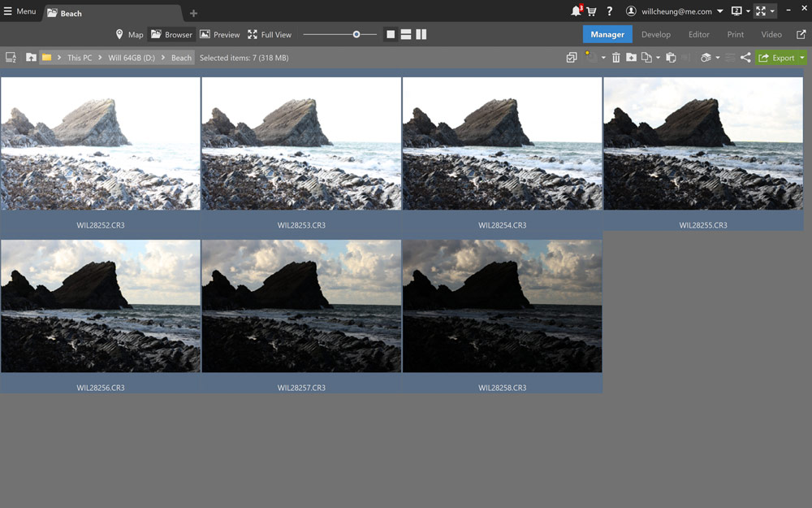This screenshot has width=812, height=508.
Task: Click the user account avatar icon
Action: 631,11
